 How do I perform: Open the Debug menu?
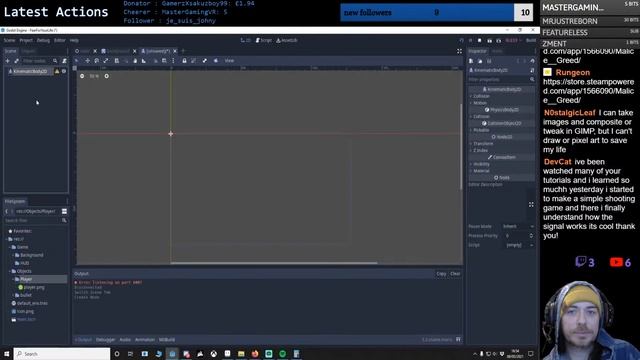coord(43,40)
